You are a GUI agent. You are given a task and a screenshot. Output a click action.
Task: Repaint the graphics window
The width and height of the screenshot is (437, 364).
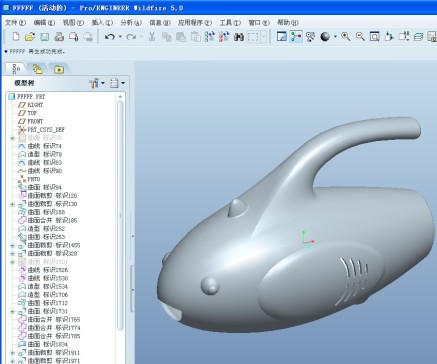282,36
